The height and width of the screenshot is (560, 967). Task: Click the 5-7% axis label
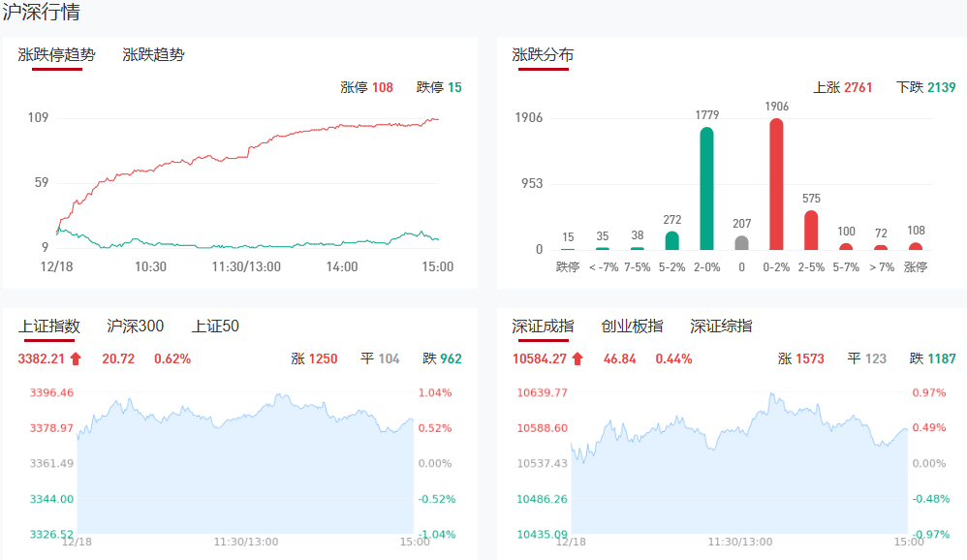pos(846,267)
